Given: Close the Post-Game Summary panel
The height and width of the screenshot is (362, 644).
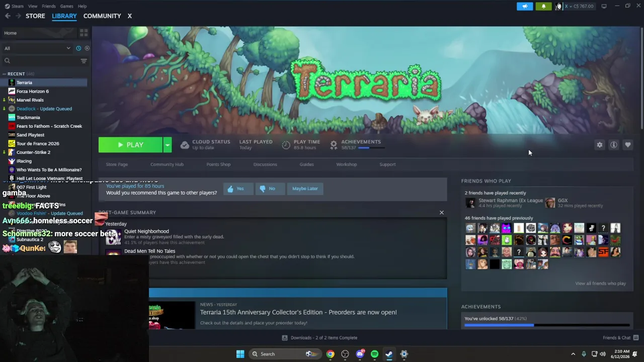Looking at the screenshot, I should click(x=442, y=213).
